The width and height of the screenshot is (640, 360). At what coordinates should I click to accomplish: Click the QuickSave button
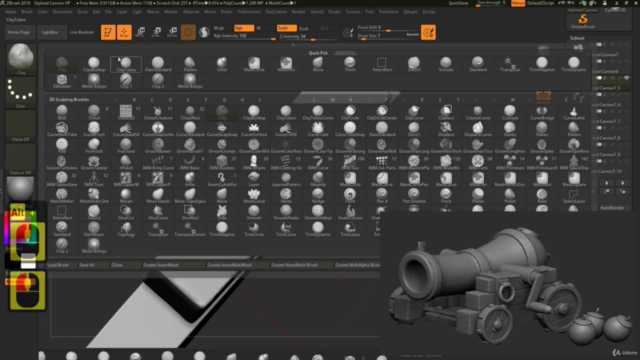coord(458,3)
